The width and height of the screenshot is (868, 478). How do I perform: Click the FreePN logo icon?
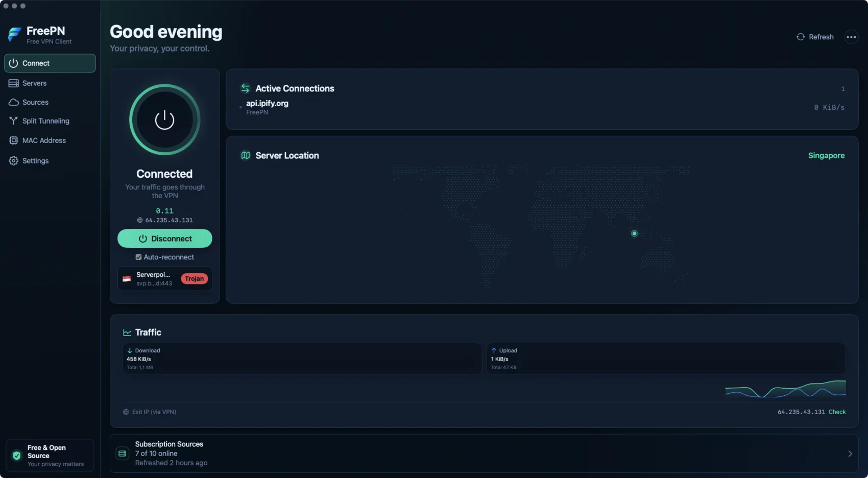click(x=14, y=35)
